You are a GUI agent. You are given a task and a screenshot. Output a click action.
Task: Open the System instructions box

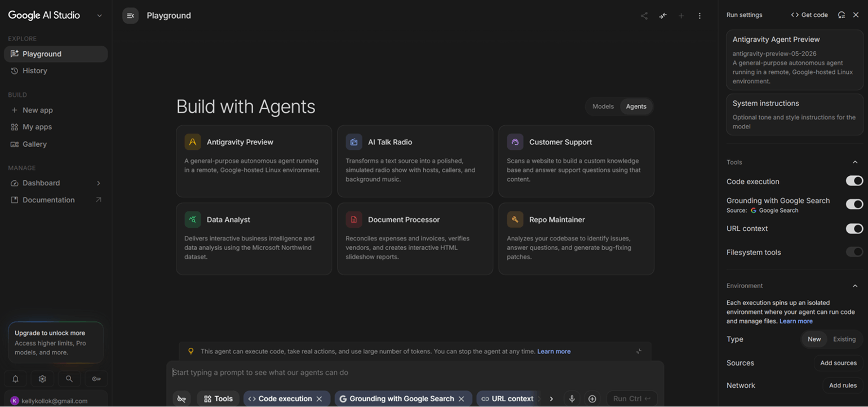pos(795,114)
